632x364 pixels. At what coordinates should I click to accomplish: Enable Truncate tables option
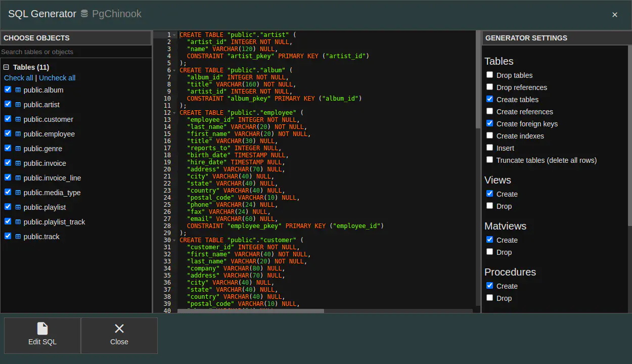[x=489, y=160]
